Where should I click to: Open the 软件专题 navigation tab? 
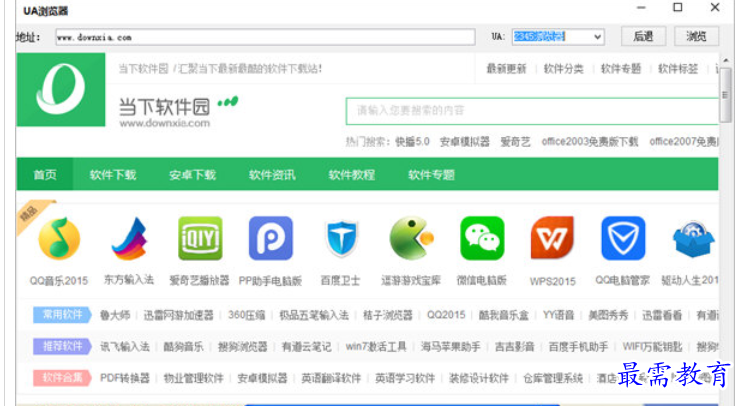431,175
